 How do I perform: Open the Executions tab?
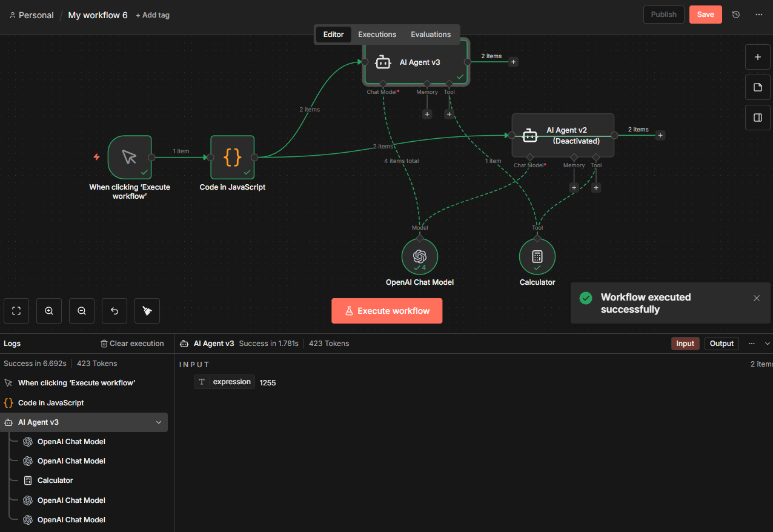click(x=377, y=35)
